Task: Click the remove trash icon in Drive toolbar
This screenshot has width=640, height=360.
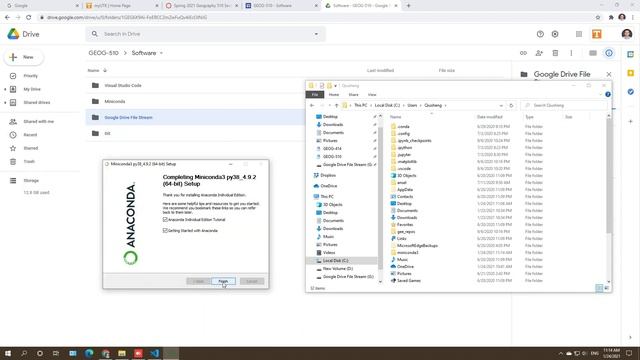Action: click(x=555, y=53)
